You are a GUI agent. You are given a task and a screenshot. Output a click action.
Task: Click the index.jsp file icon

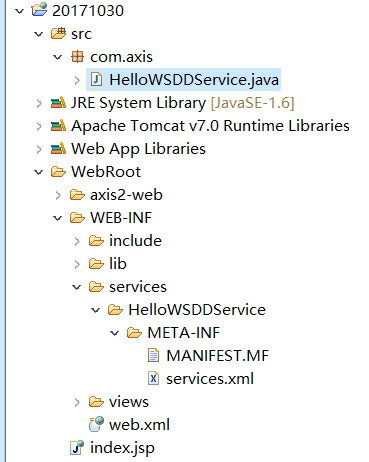click(77, 447)
